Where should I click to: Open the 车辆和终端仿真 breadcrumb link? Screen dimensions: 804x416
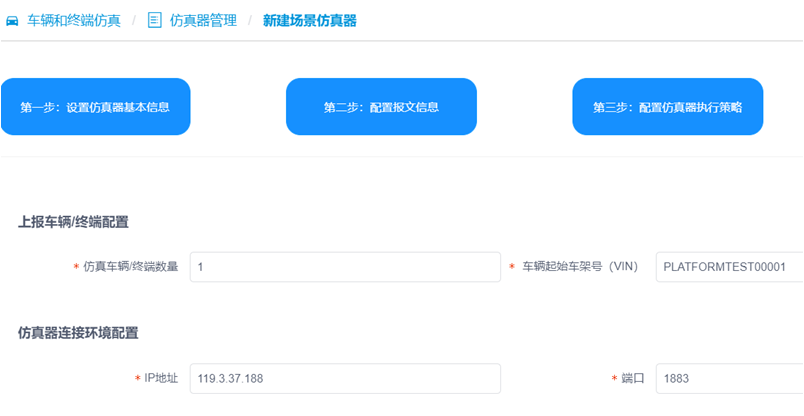[72, 20]
